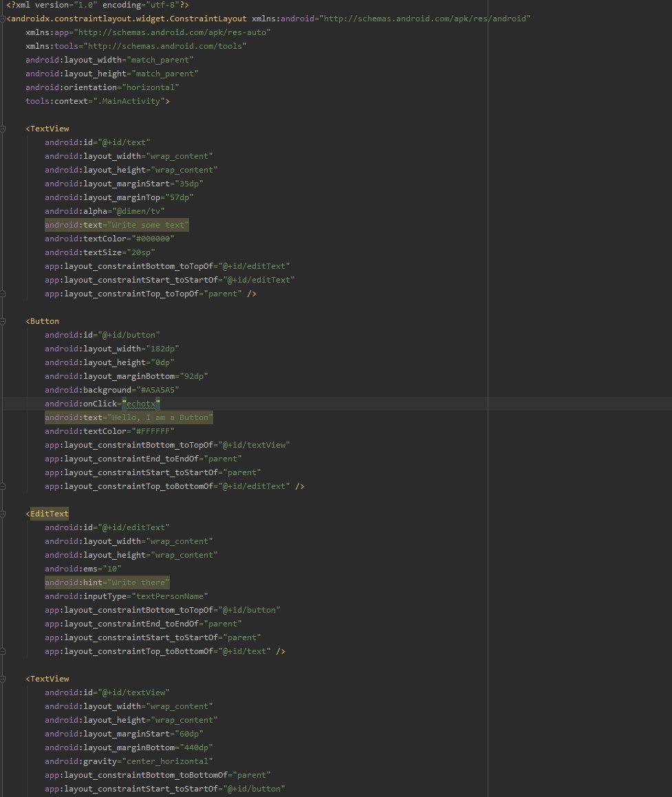
Task: Click the xmlns:app namespace line
Action: point(148,32)
